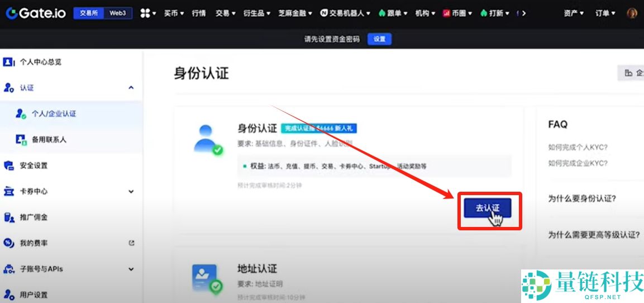Image resolution: width=644 pixels, height=303 pixels.
Task: Expand the 卡券中心 sidebar section
Action: click(x=131, y=192)
